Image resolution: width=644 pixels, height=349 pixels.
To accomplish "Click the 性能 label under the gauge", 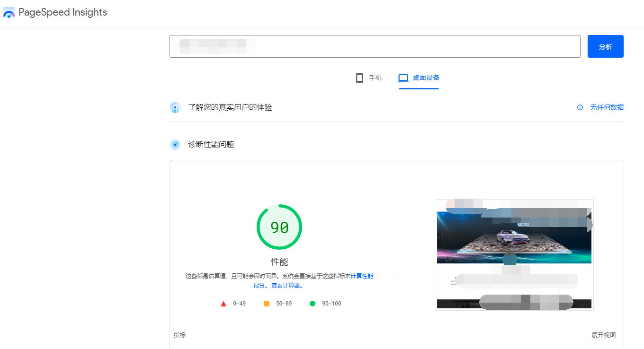I will point(279,262).
